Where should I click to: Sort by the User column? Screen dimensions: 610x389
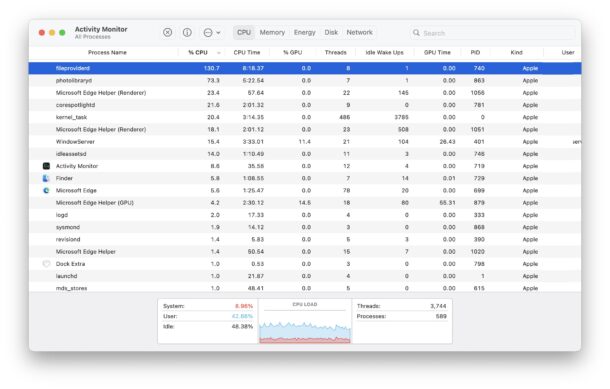click(x=568, y=53)
